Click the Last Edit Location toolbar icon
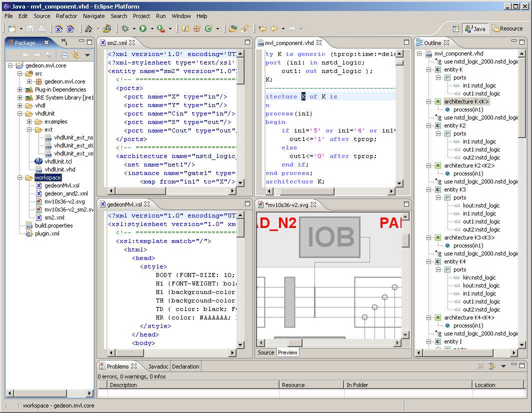This screenshot has width=532, height=413. tap(262, 29)
